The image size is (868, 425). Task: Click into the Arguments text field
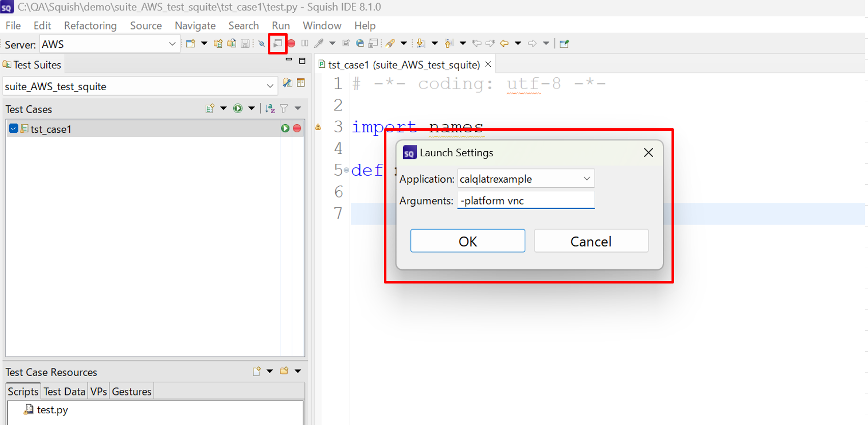coord(525,201)
